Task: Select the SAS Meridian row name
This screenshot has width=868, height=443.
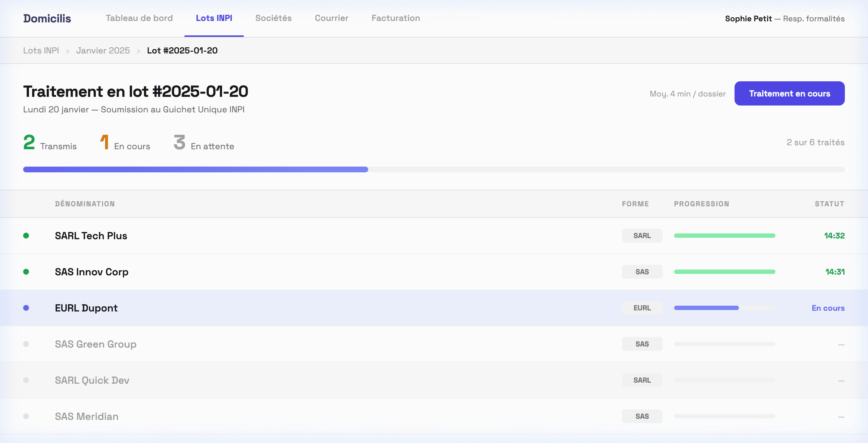Action: (x=87, y=416)
